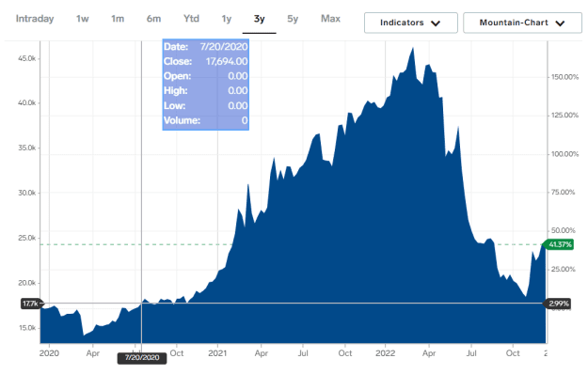Screen dimensions: 588x374
Task: Open the Indicators dropdown
Action: click(x=410, y=23)
